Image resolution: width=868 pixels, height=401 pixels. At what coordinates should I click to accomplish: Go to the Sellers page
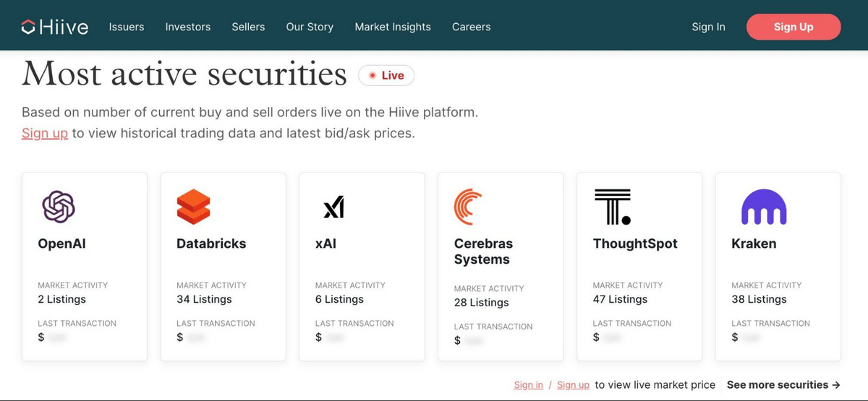(248, 27)
